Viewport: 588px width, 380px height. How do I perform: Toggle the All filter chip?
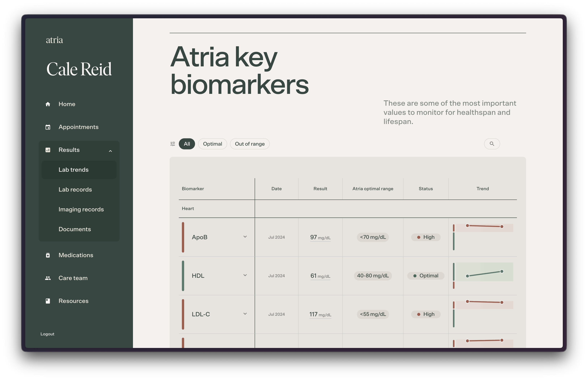pos(187,144)
